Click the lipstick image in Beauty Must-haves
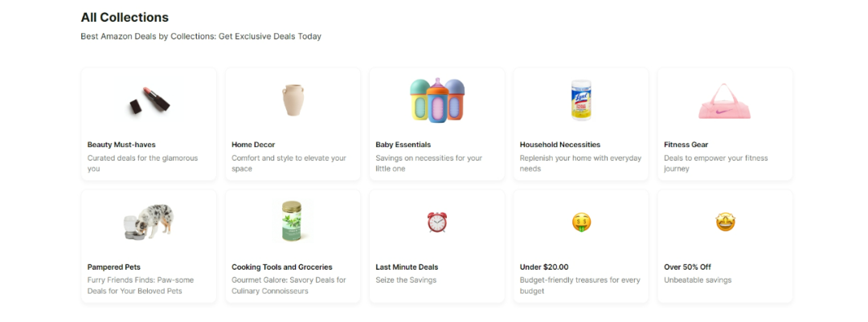 (x=149, y=101)
